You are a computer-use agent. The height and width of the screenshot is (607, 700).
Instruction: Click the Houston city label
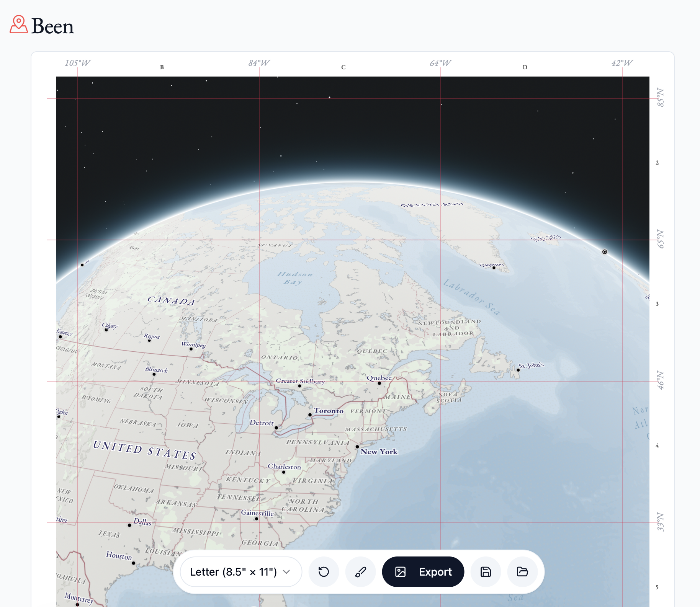point(119,555)
